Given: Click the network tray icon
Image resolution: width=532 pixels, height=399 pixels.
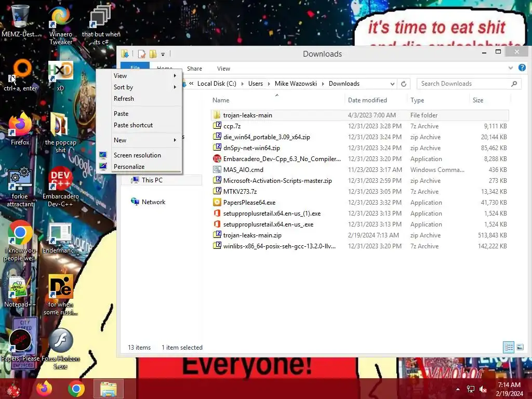Looking at the screenshot, I should pos(471,389).
